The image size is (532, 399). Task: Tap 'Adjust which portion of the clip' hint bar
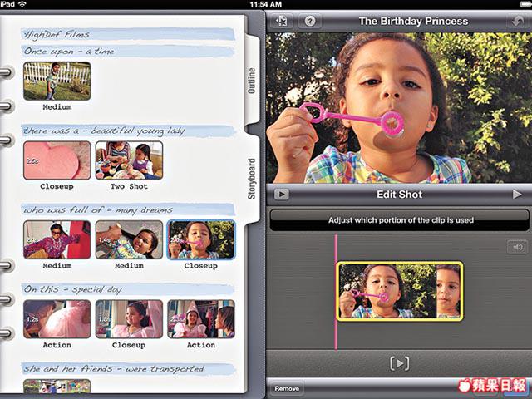click(399, 220)
